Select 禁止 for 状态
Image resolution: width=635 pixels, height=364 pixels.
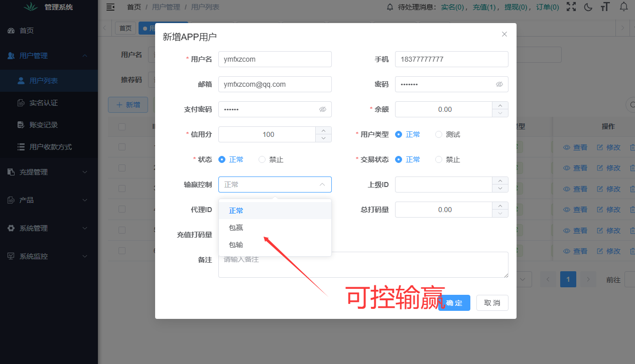[271, 159]
